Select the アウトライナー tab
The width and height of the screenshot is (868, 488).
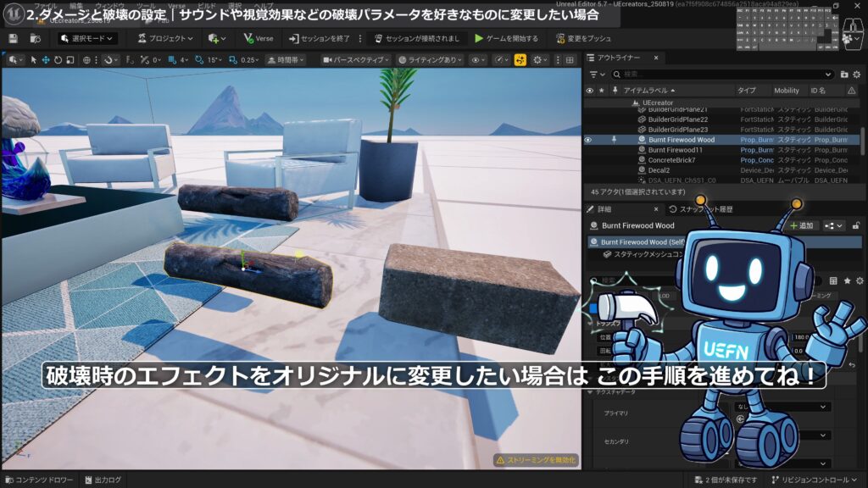618,58
